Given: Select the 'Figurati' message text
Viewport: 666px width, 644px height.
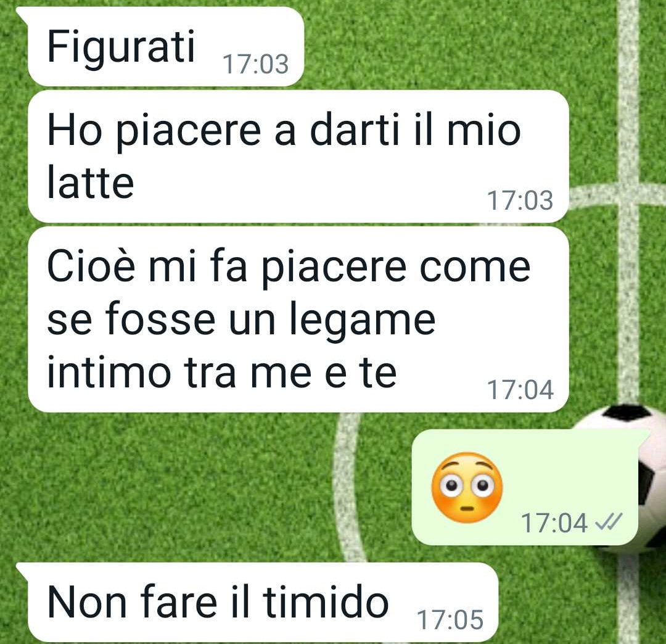Looking at the screenshot, I should pos(121,47).
